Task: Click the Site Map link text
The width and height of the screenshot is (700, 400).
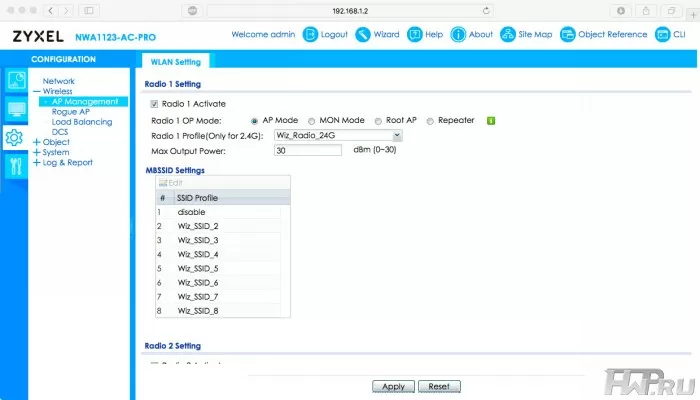Action: (x=535, y=34)
